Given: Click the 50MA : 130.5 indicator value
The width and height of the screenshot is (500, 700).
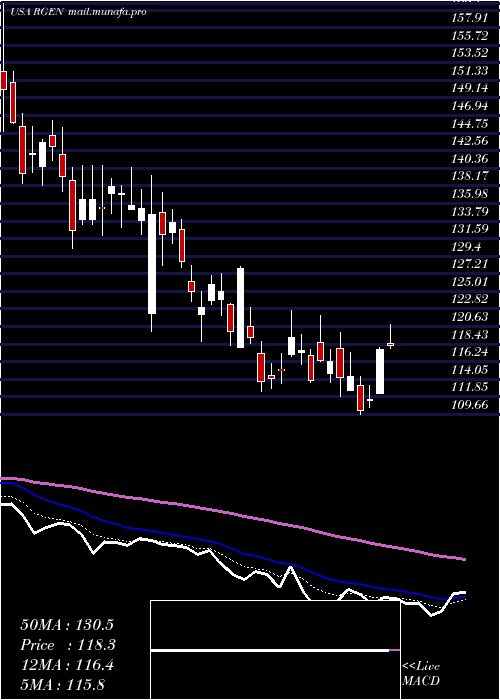Looking at the screenshot, I should pyautogui.click(x=66, y=625).
